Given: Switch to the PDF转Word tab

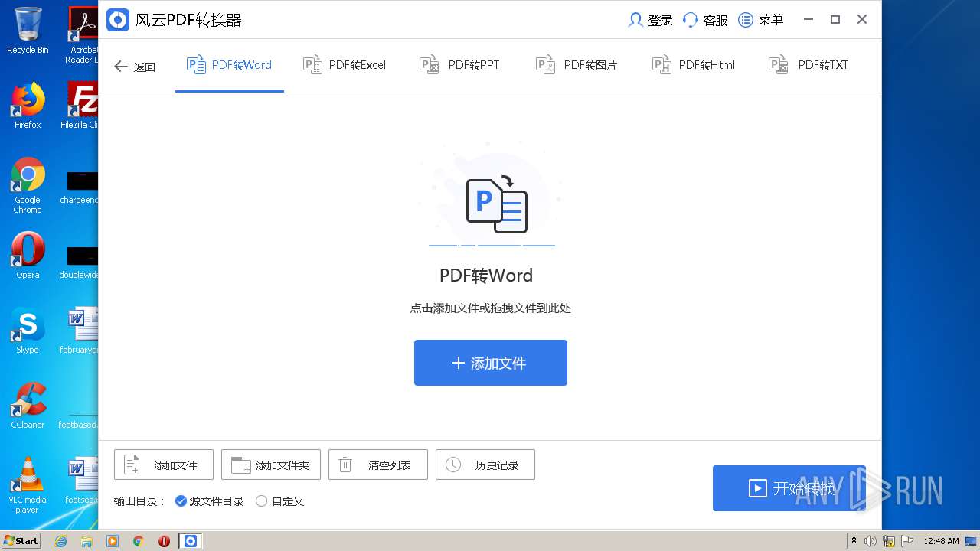Looking at the screenshot, I should [229, 65].
